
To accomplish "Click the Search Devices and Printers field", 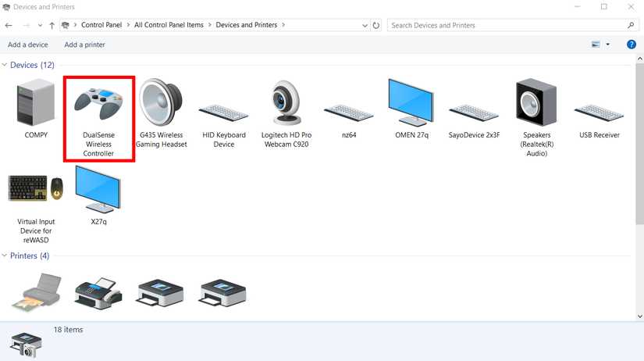I will (x=507, y=25).
